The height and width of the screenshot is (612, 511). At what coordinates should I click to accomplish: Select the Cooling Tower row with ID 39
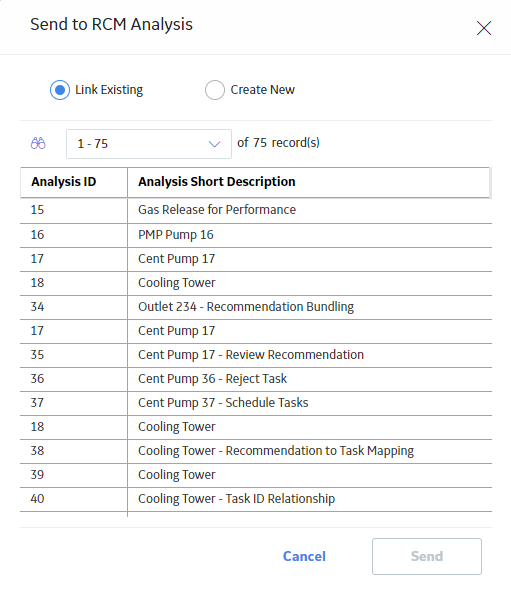256,475
